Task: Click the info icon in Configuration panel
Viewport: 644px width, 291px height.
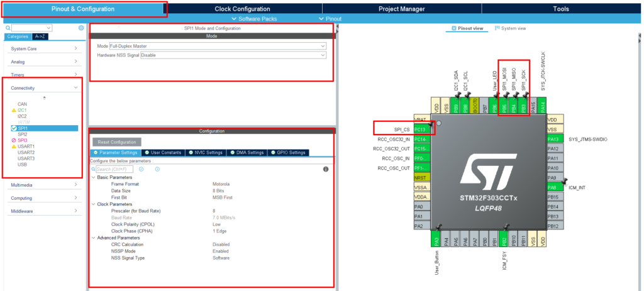Action: point(326,169)
